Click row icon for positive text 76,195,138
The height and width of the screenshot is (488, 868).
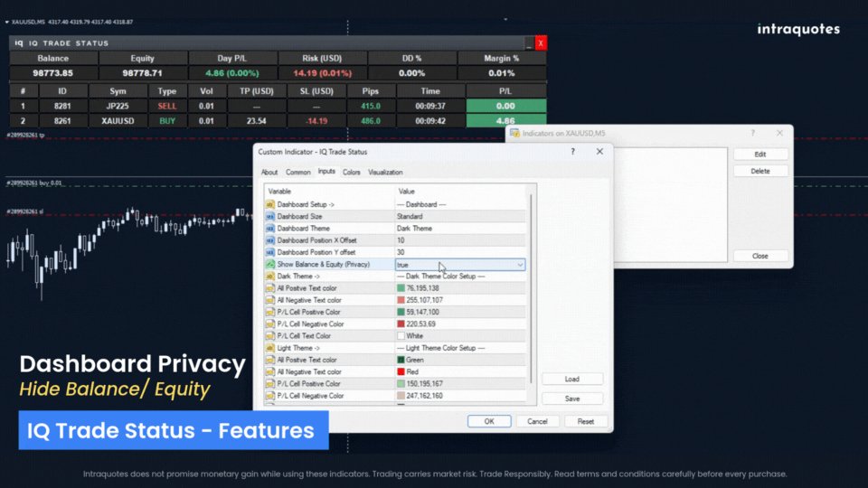pyautogui.click(x=270, y=288)
